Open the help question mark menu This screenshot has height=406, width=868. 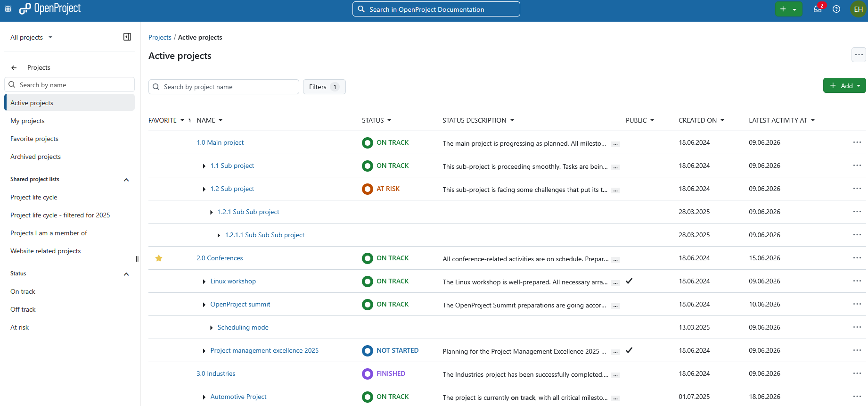(x=836, y=9)
